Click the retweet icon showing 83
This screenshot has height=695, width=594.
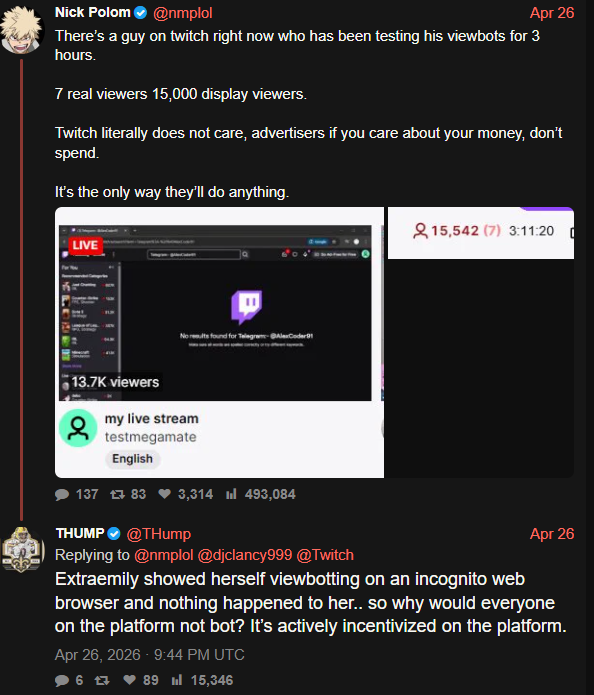pyautogui.click(x=117, y=494)
